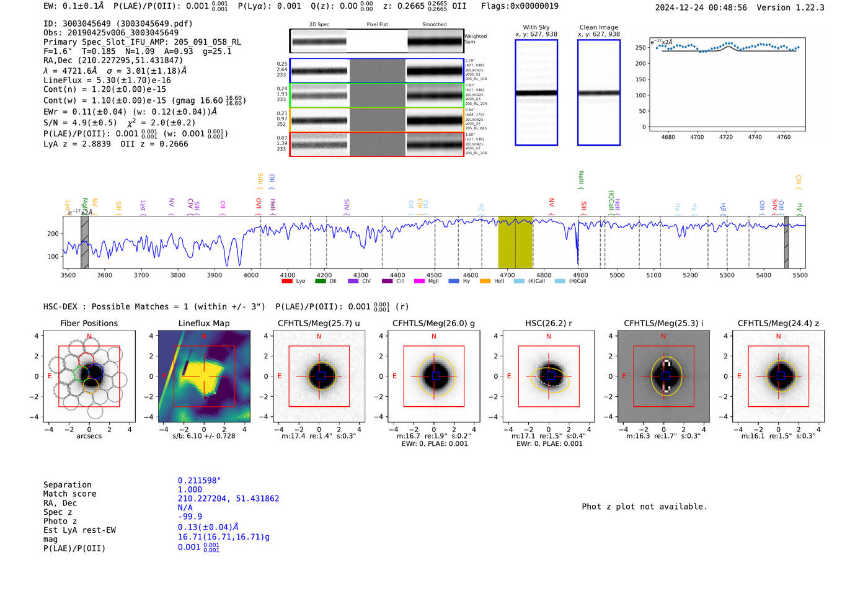The width and height of the screenshot is (868, 591).
Task: Click the (K)CaII legend swatch
Action: (x=519, y=281)
